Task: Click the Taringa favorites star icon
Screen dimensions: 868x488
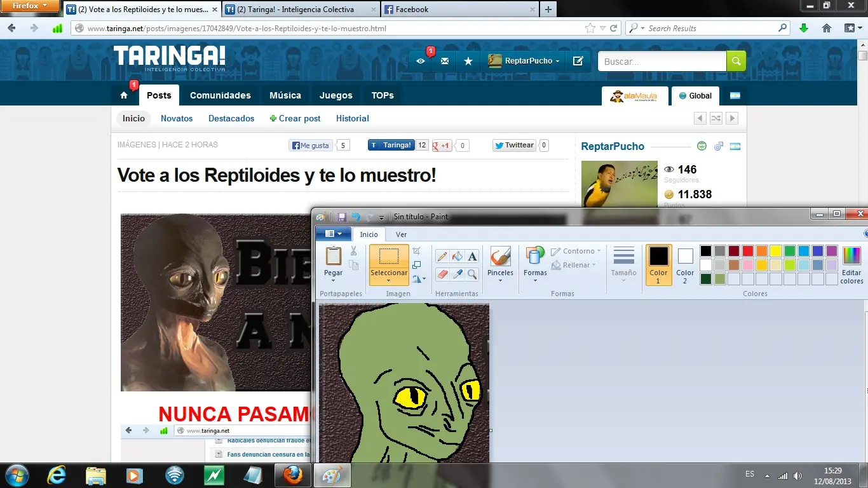Action: 468,61
